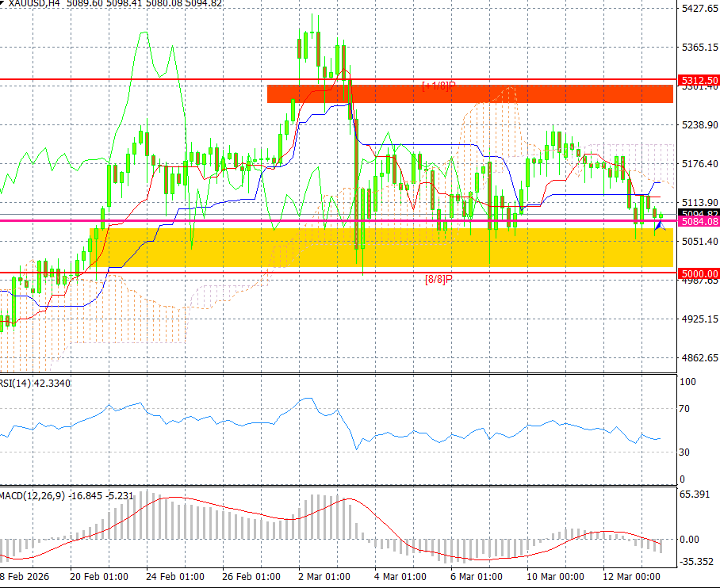The image size is (720, 588).
Task: Click the 4862.65 price axis value
Action: (x=700, y=357)
